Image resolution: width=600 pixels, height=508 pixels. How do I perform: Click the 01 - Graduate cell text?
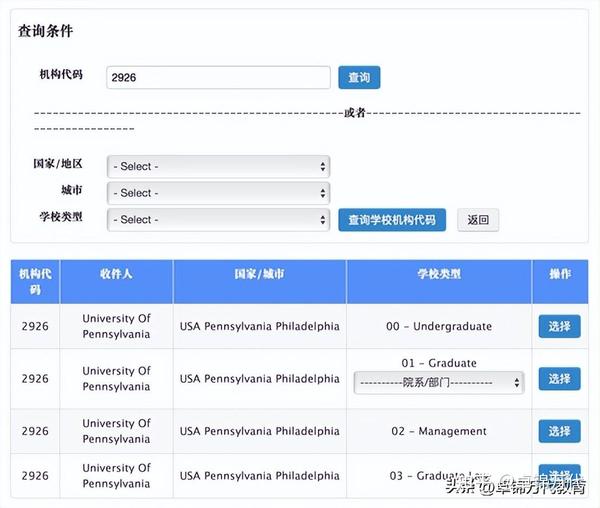point(439,363)
